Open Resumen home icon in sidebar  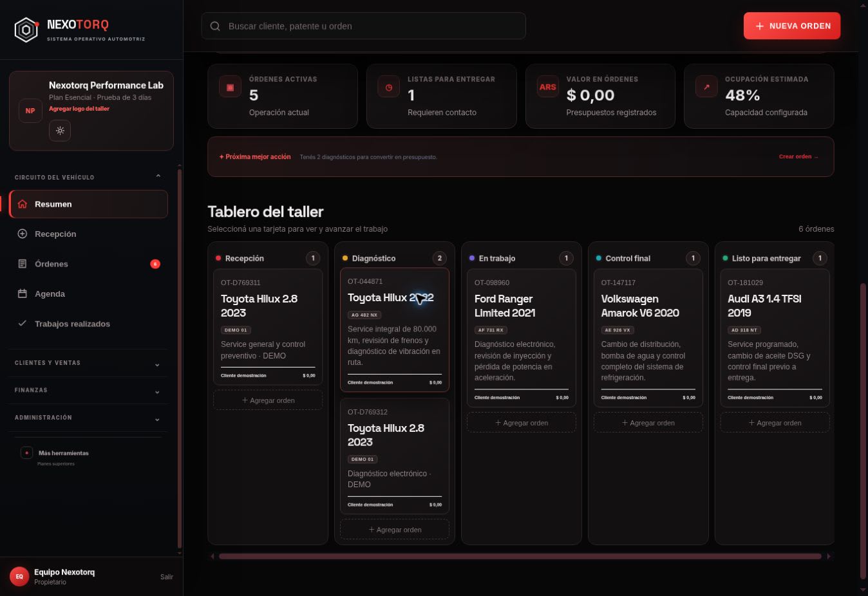click(23, 204)
